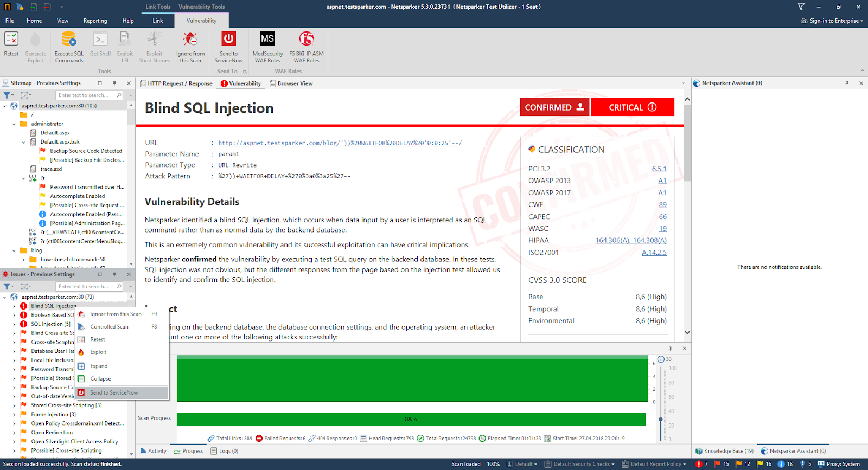The height and width of the screenshot is (470, 868).
Task: Open the Knowledge Base (19) tab
Action: pos(724,451)
